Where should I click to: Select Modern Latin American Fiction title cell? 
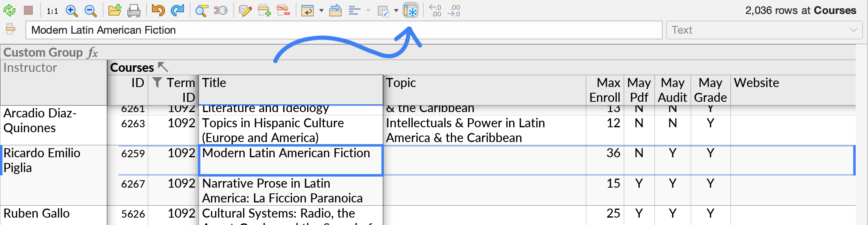tap(290, 160)
